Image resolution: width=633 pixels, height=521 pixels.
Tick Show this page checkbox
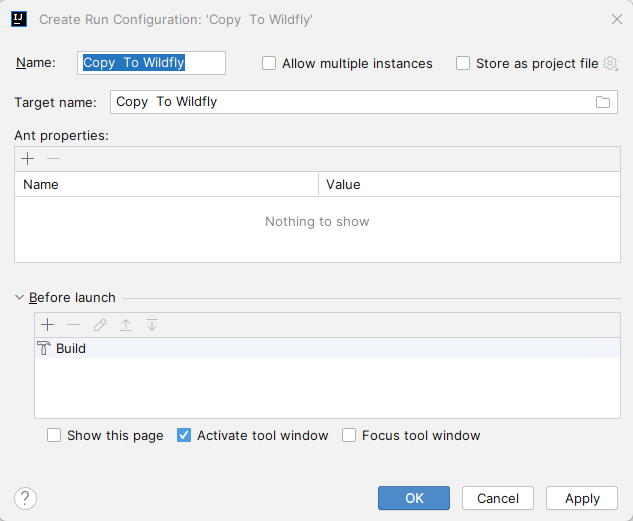[54, 435]
